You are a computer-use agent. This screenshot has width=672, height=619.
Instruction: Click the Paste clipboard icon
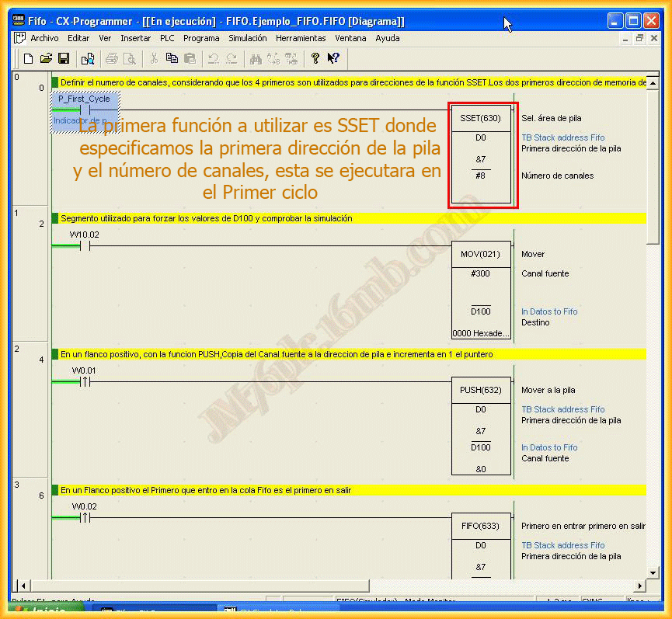[x=190, y=58]
